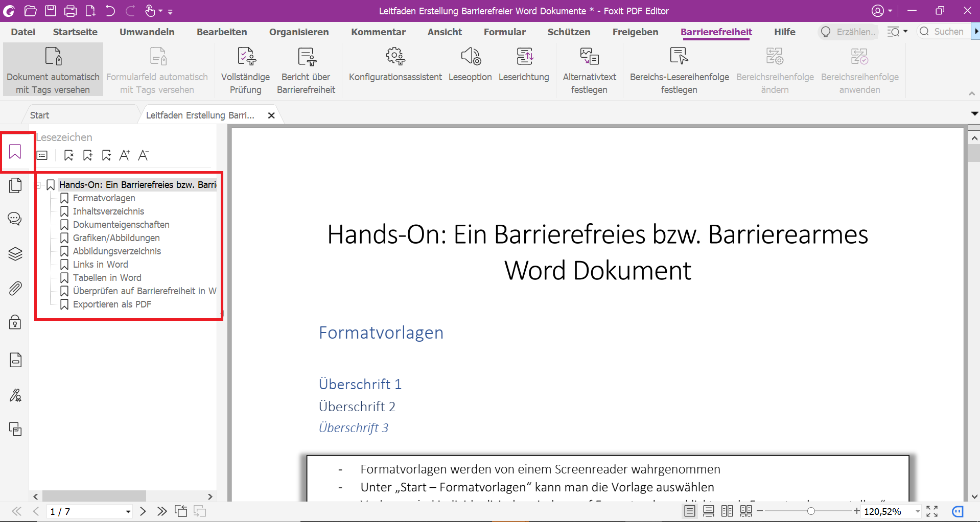Click Dokument automatisch mit Tags versehen

[53, 69]
